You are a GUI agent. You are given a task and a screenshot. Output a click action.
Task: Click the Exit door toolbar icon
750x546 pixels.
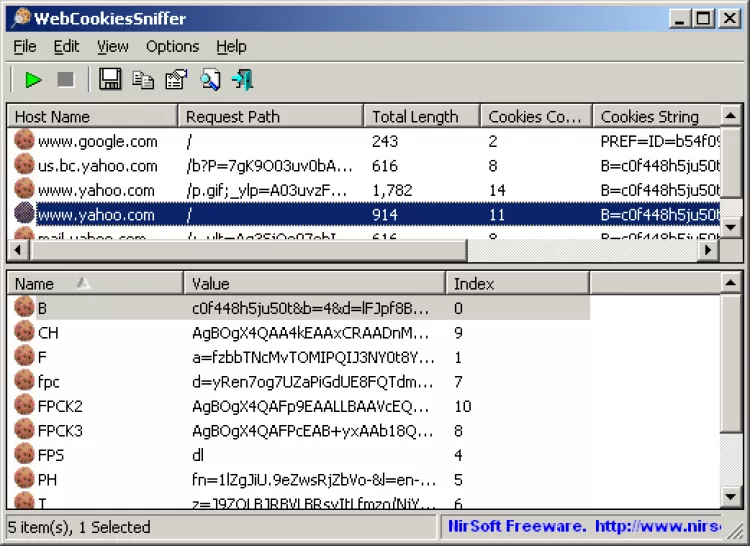pyautogui.click(x=243, y=80)
